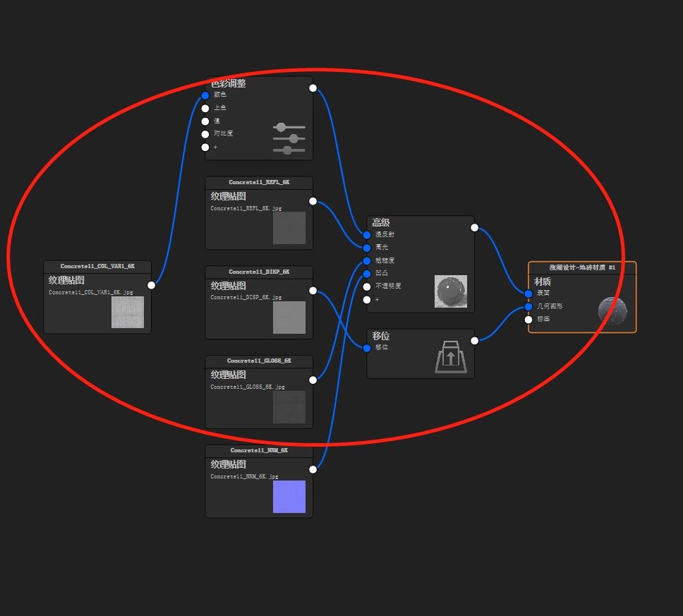Image resolution: width=683 pixels, height=616 pixels.
Task: Click the 上色 input socket on 色彩调整
Action: 205,109
